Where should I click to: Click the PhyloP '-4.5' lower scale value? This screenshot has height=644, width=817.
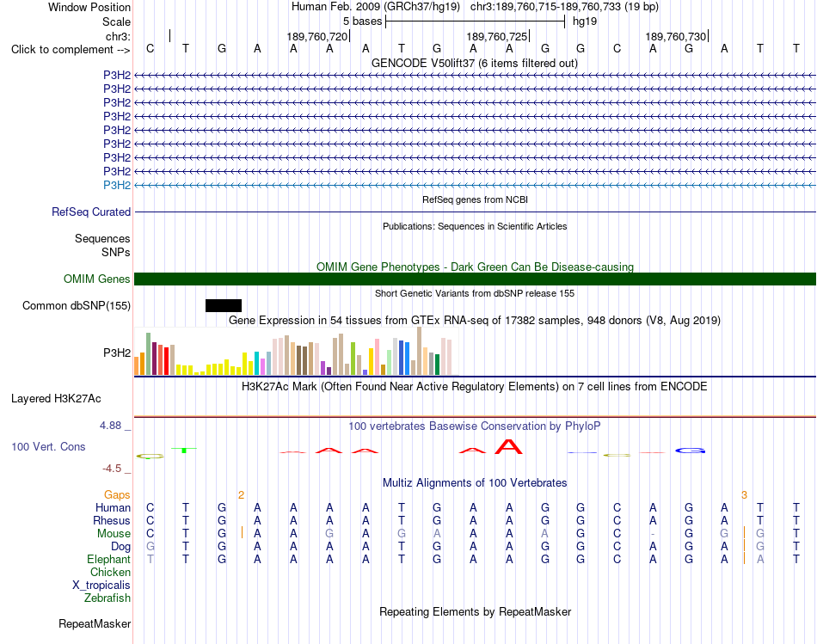coord(112,469)
